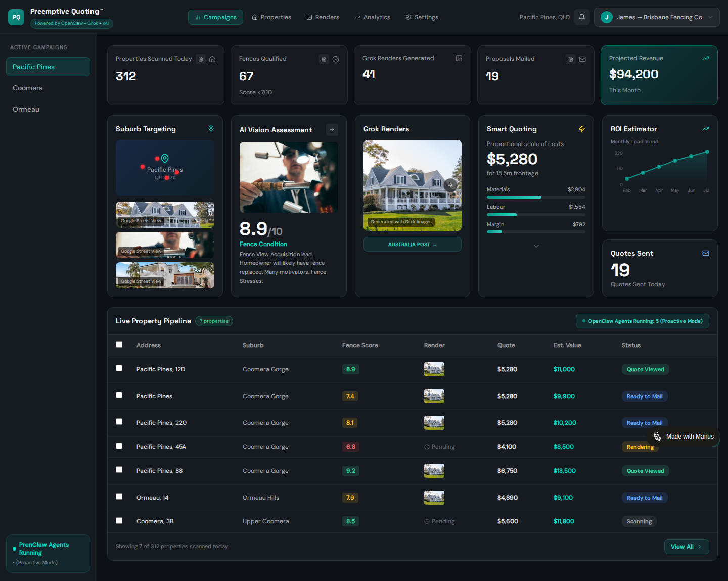Tick the checkbox for Pacific Pines, 12D
This screenshot has width=728, height=581.
pos(119,368)
